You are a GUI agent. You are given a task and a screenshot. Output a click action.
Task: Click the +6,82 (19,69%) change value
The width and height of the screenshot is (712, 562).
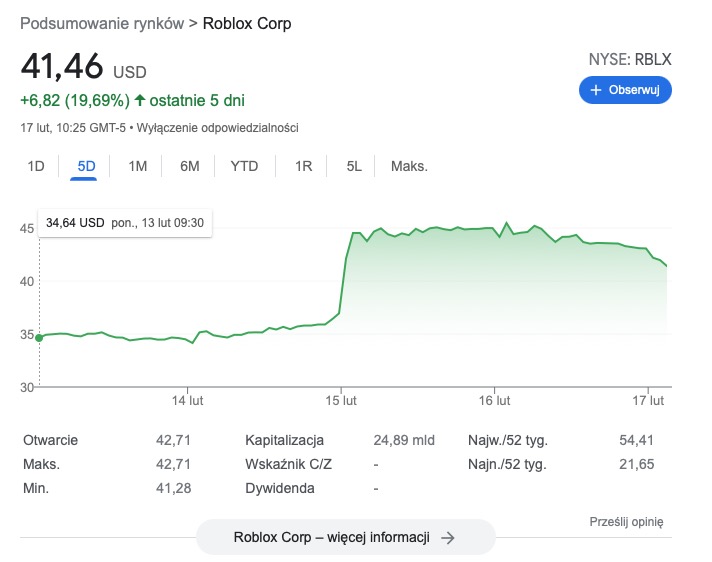tap(75, 100)
